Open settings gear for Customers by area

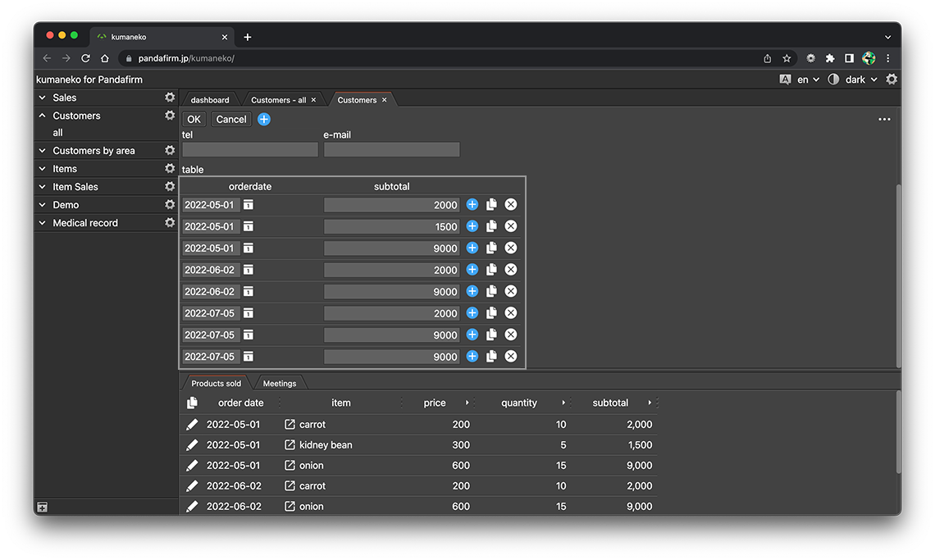click(170, 151)
